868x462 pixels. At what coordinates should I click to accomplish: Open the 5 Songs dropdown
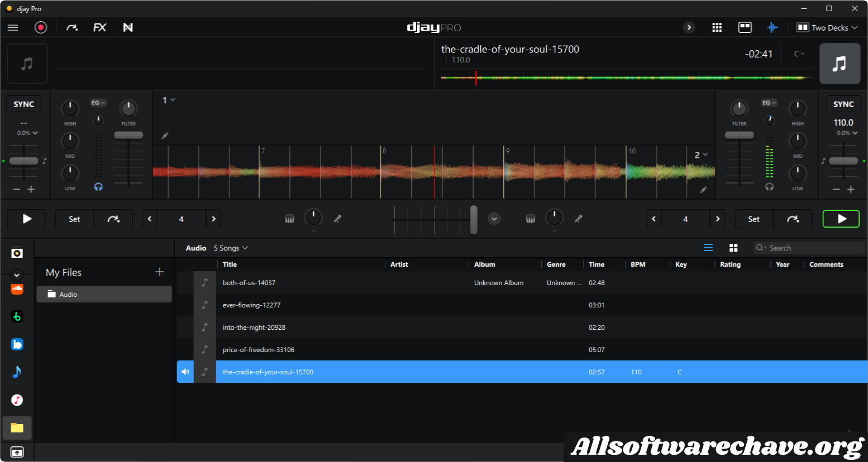click(x=231, y=248)
